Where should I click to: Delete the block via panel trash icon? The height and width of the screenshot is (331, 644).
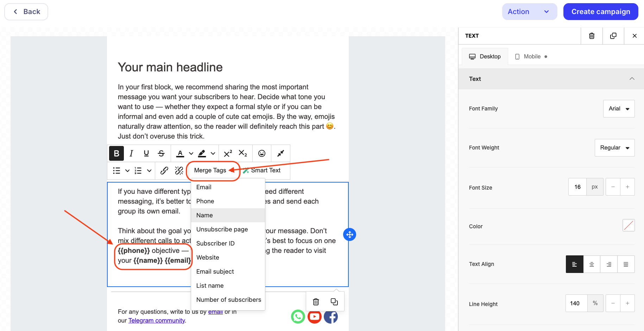click(592, 36)
